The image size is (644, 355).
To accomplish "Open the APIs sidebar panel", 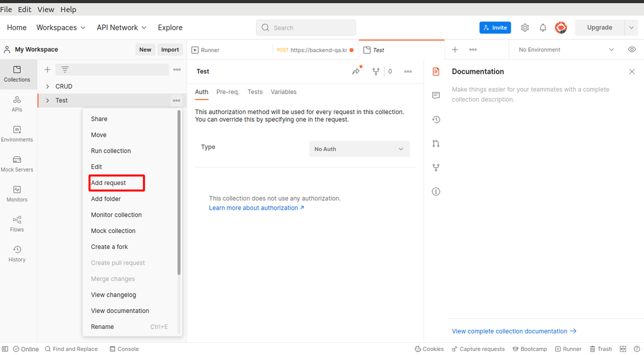I will 17,104.
